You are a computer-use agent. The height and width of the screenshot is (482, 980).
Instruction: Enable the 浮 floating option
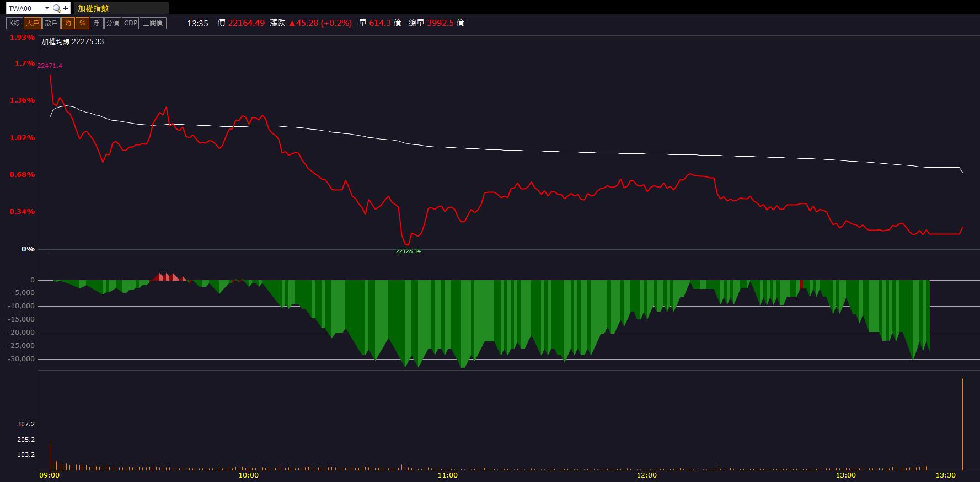[x=97, y=23]
